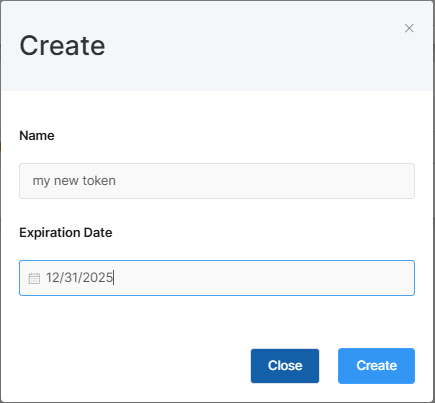Click the gray header area beside the title
Viewport: 435px width, 403px height.
253,46
